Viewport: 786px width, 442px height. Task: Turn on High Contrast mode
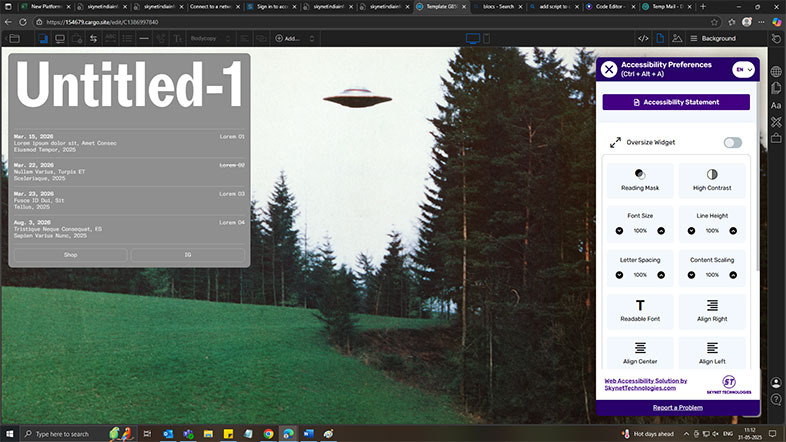point(712,180)
